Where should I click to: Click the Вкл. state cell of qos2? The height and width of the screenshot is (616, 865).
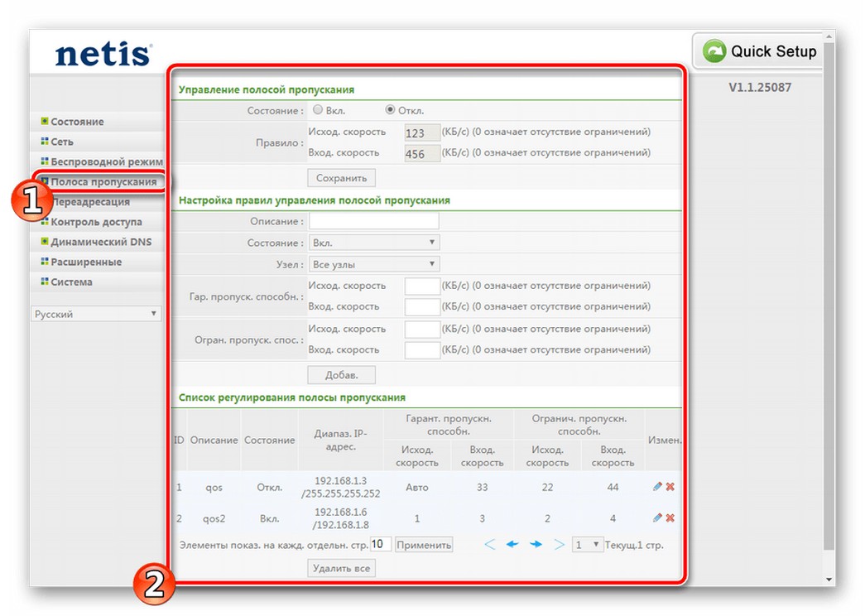(270, 518)
